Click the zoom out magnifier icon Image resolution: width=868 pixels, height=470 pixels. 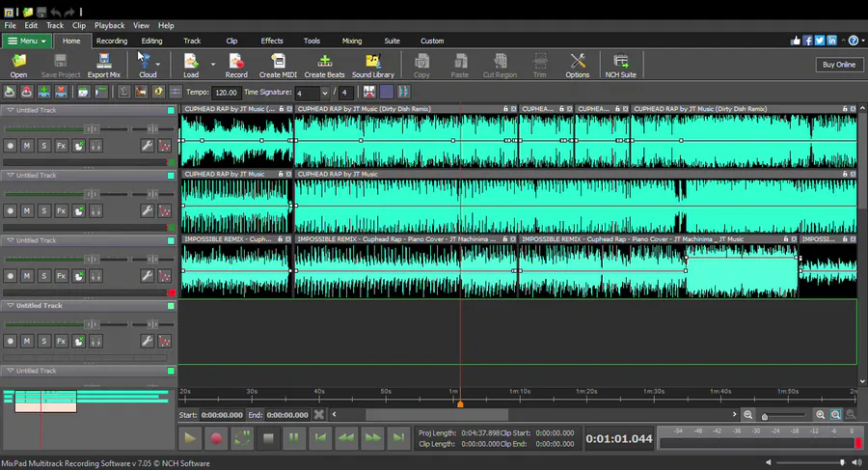[747, 415]
